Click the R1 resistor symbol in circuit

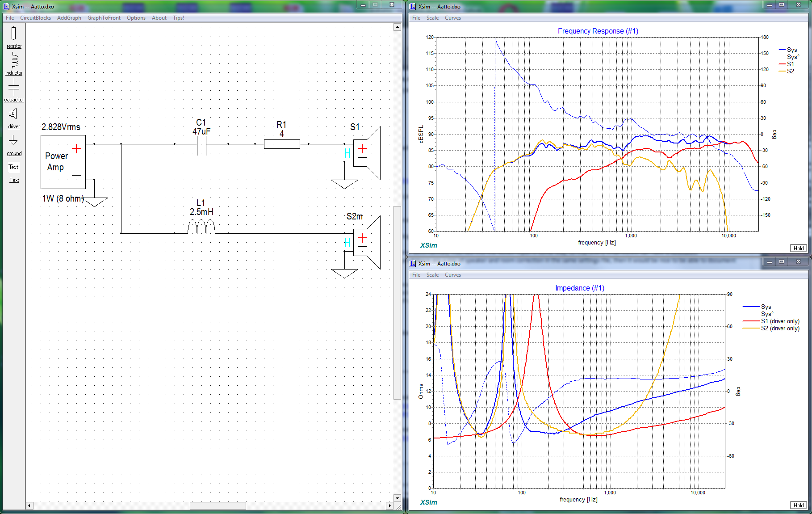282,144
